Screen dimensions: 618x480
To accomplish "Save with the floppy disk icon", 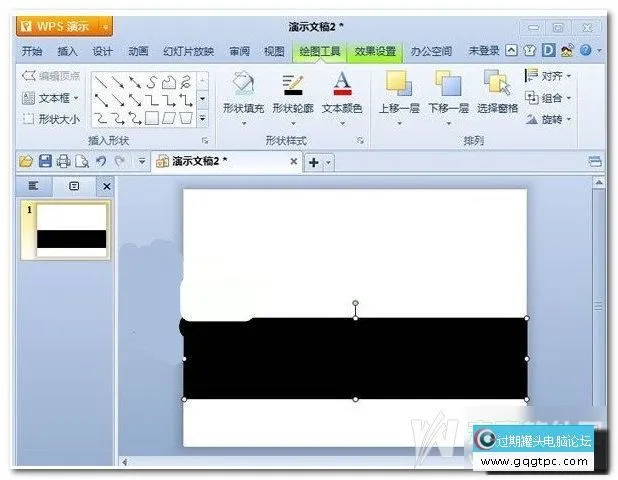I will coord(45,161).
